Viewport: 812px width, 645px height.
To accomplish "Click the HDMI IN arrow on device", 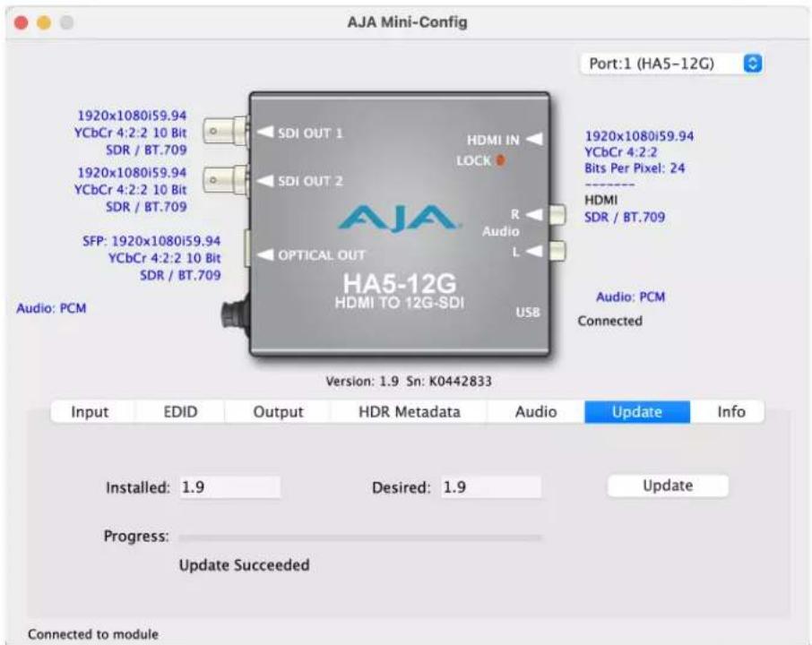I will click(535, 139).
